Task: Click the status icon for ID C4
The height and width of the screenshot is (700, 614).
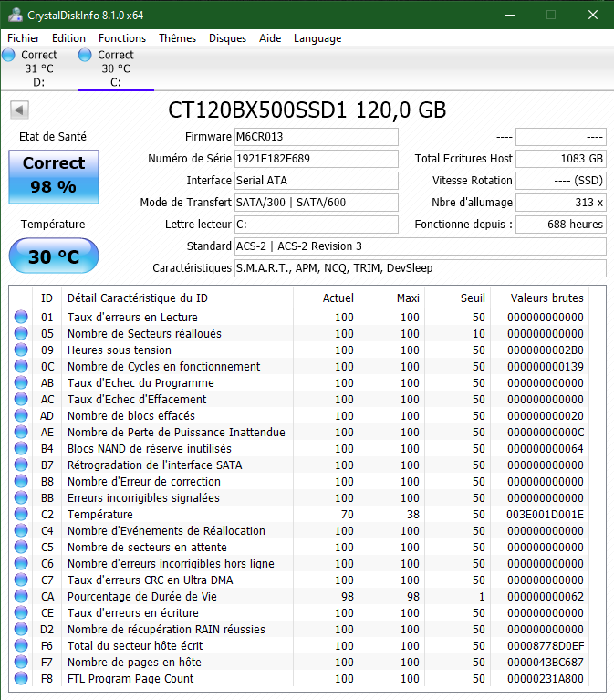Action: tap(21, 531)
